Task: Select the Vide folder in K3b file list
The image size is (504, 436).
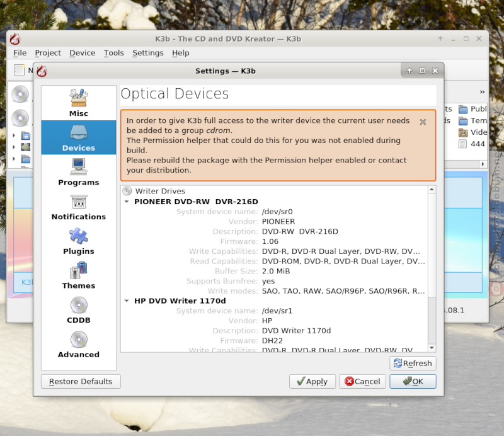Action: pyautogui.click(x=472, y=132)
